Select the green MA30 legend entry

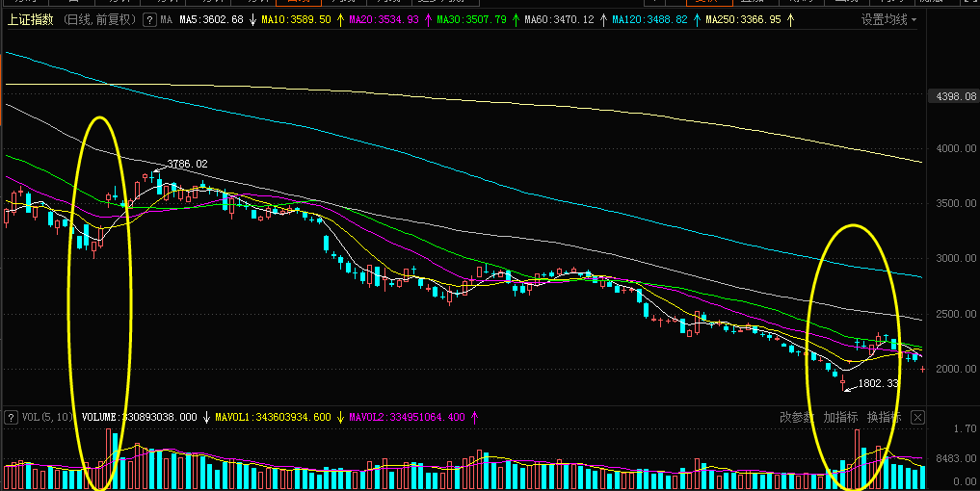click(x=471, y=20)
